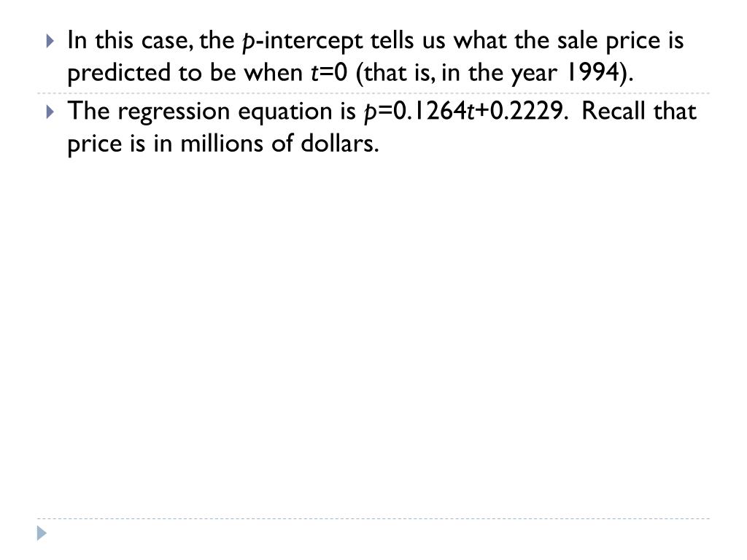Click the italic p before "=0.1264t"
Screen dimensions: 747x560
(x=370, y=113)
